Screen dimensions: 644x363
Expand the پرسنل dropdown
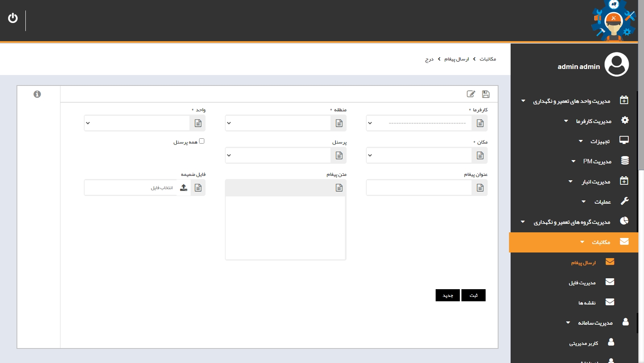tap(278, 155)
